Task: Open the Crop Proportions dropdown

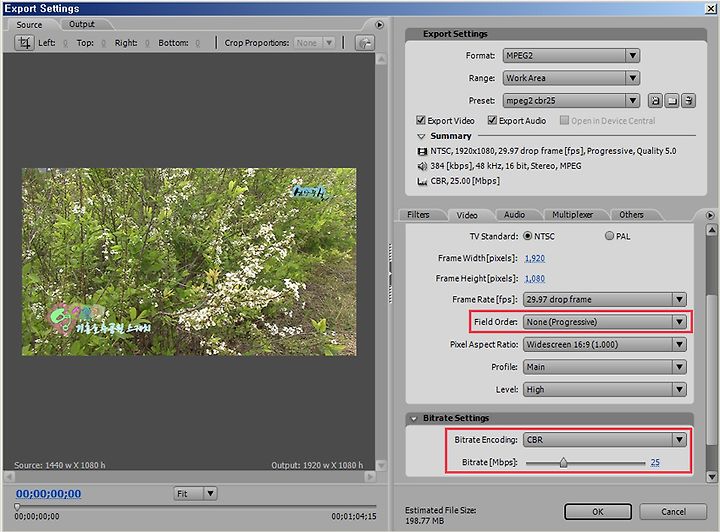Action: click(x=315, y=43)
